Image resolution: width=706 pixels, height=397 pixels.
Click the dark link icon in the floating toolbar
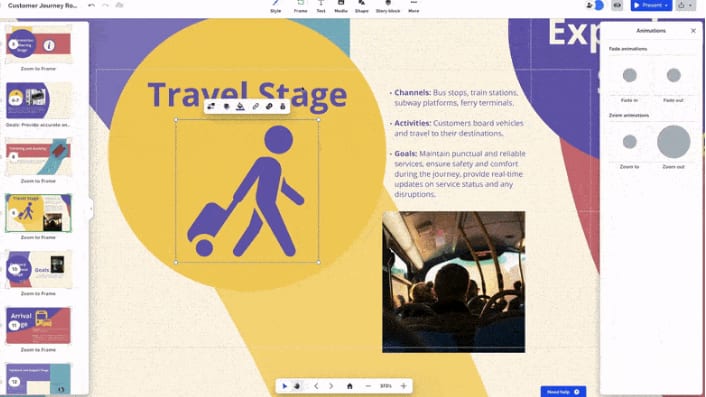coord(269,106)
